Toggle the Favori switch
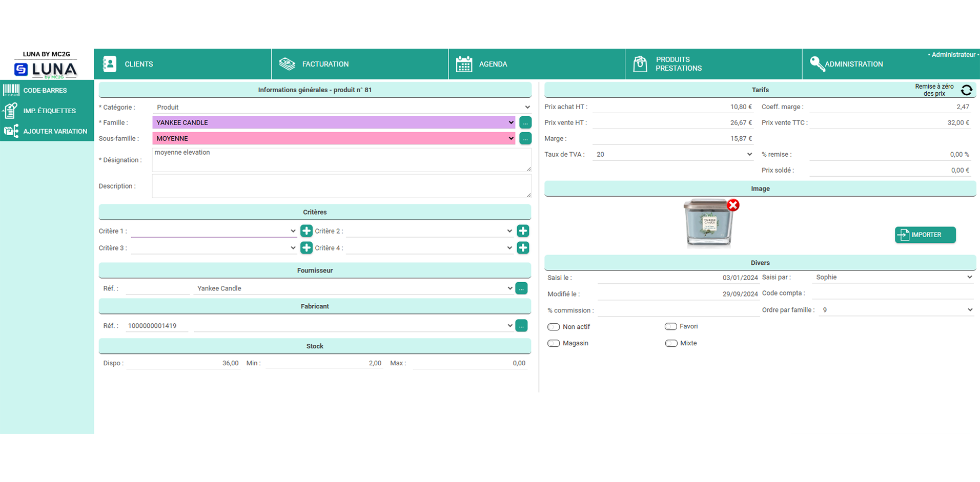 tap(671, 326)
